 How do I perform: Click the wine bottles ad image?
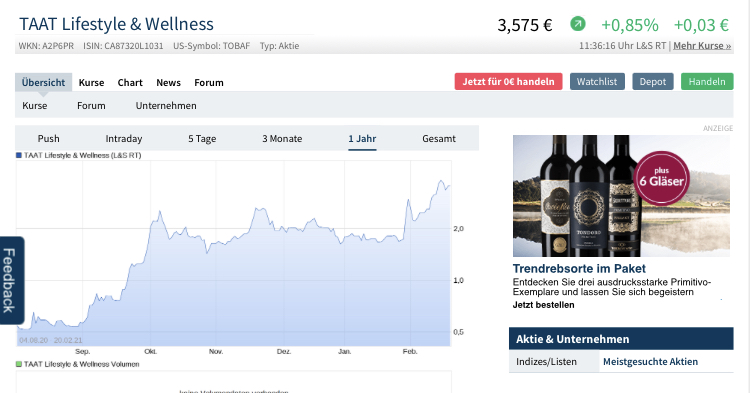pyautogui.click(x=621, y=196)
